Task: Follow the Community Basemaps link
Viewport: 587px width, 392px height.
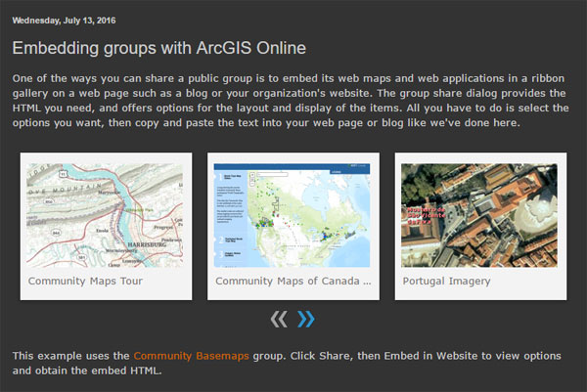Action: point(192,356)
